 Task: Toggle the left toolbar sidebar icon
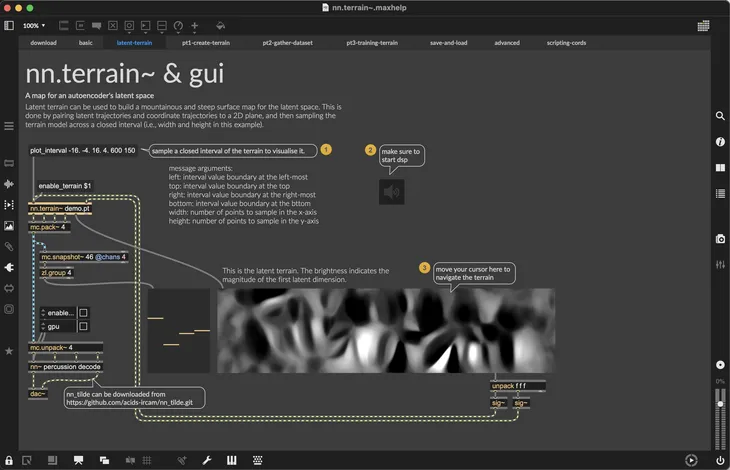pos(9,26)
